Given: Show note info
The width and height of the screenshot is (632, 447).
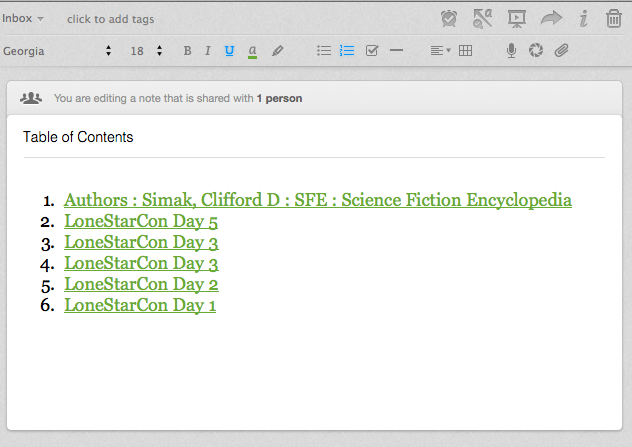Looking at the screenshot, I should [x=584, y=18].
